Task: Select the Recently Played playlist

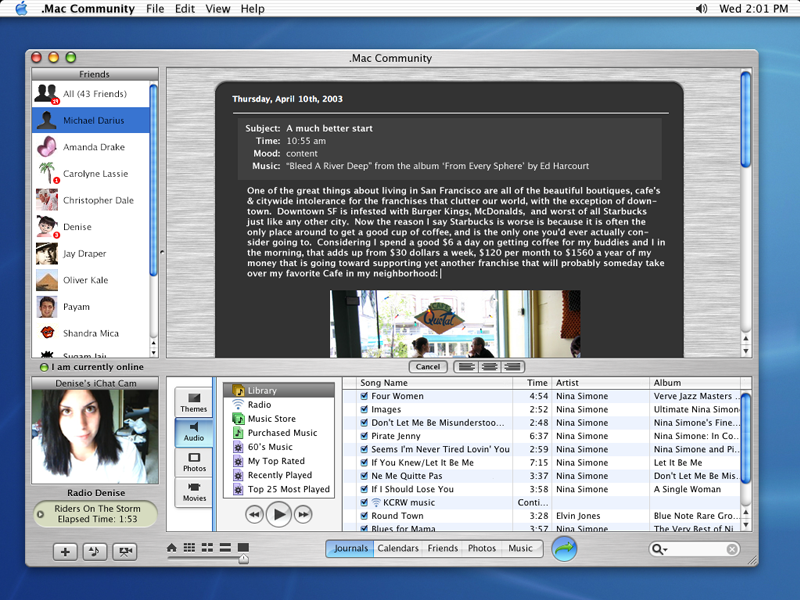Action: 279,475
